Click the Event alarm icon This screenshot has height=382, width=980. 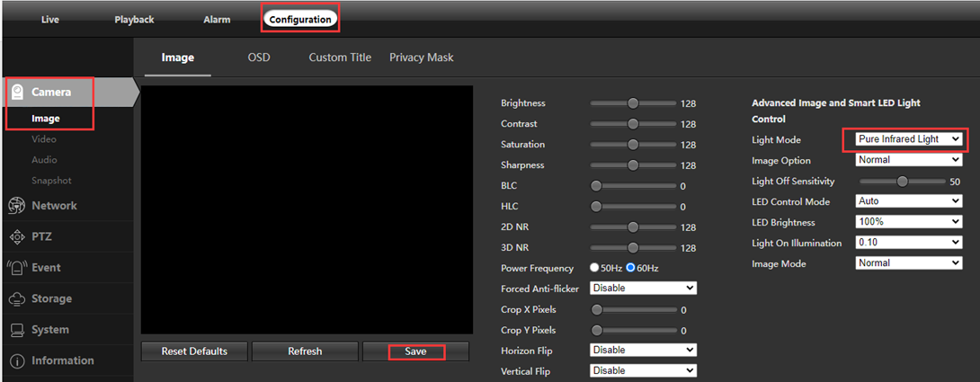tap(16, 268)
